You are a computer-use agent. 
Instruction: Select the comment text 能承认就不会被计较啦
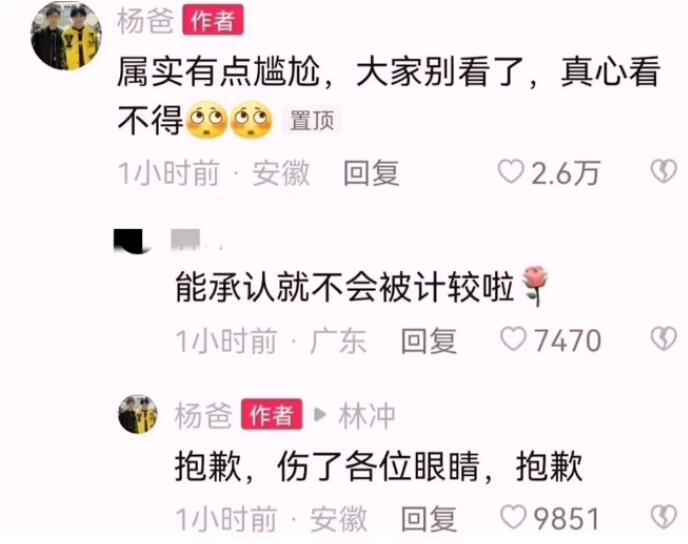tap(344, 287)
